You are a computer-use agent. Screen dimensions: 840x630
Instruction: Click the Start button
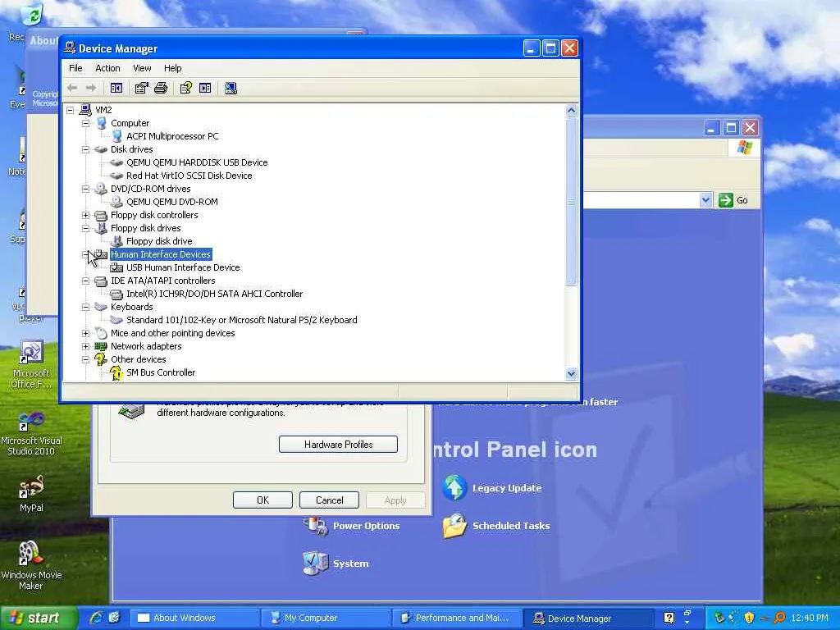(39, 618)
